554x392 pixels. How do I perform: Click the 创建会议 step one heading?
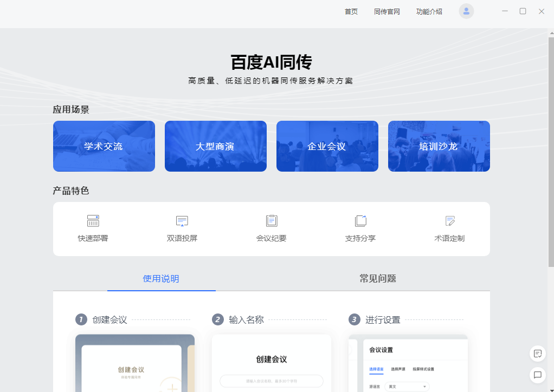pos(109,320)
